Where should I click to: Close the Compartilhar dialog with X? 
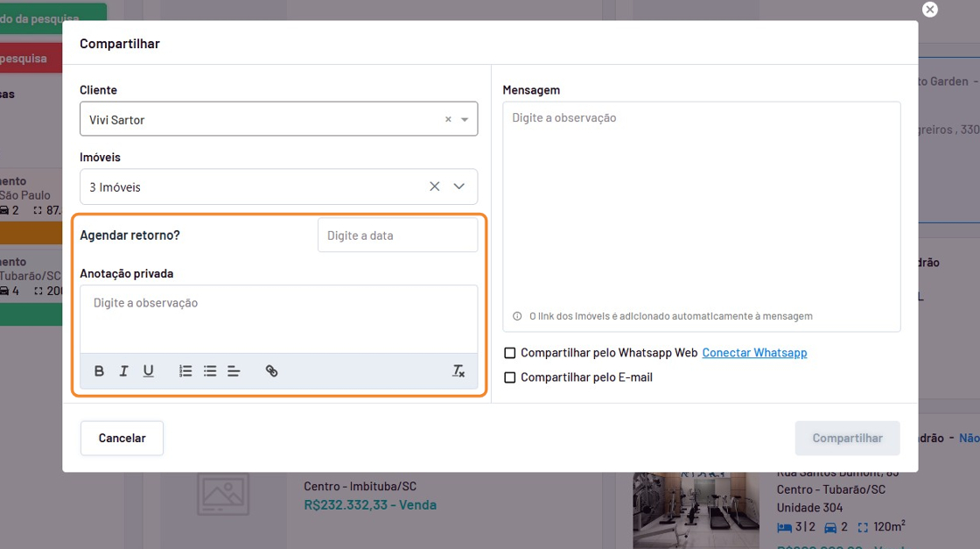930,9
